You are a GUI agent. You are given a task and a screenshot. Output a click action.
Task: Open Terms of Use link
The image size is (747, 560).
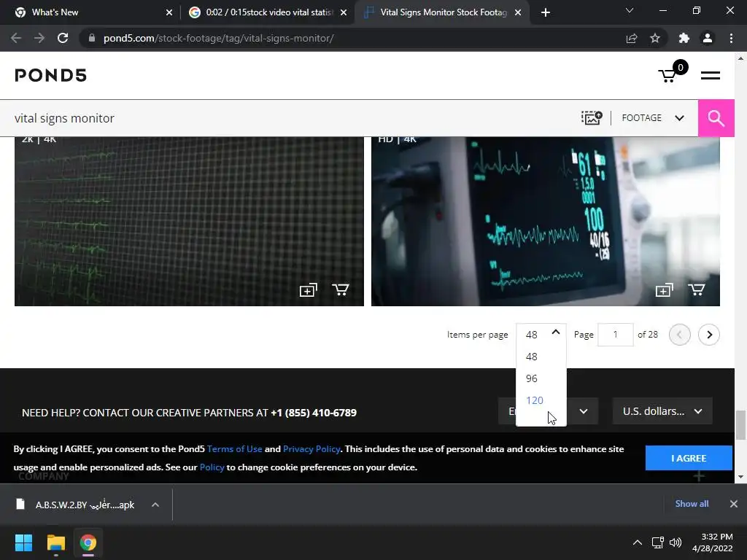pyautogui.click(x=234, y=449)
